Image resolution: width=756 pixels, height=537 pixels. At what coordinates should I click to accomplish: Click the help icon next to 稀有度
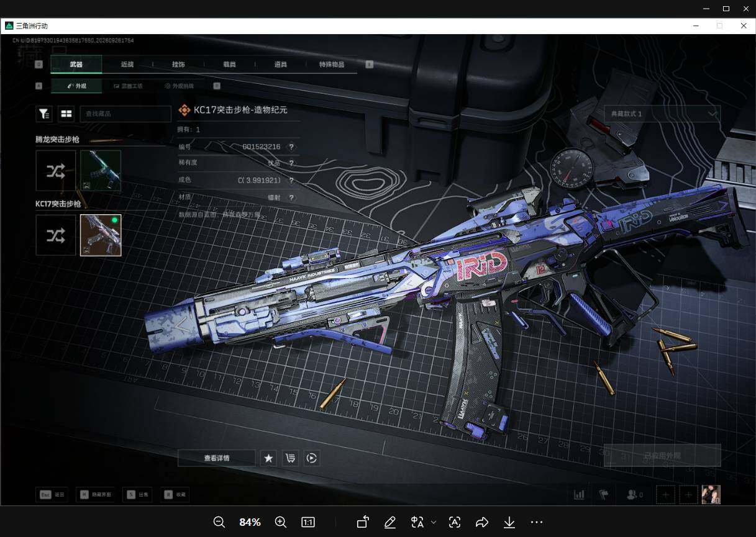point(291,163)
